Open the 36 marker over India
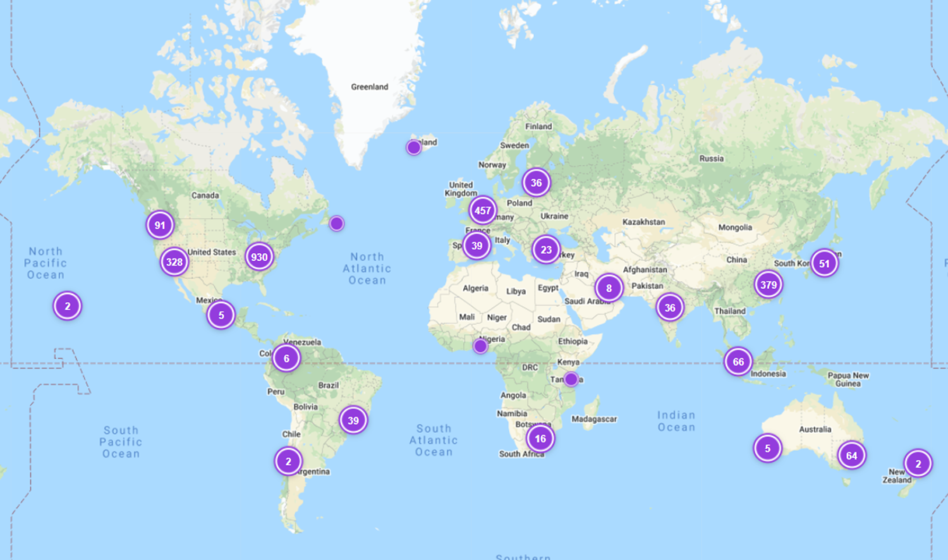The height and width of the screenshot is (560, 948). pyautogui.click(x=670, y=307)
